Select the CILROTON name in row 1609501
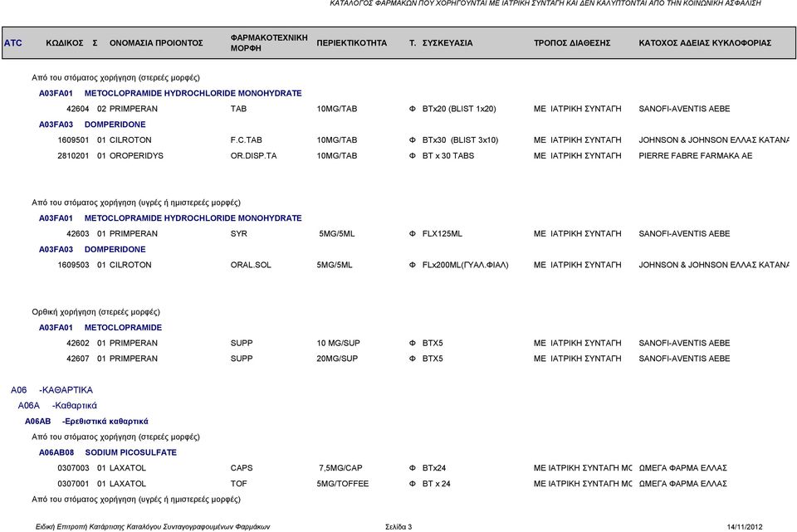This screenshot has height=532, width=797. pos(130,139)
